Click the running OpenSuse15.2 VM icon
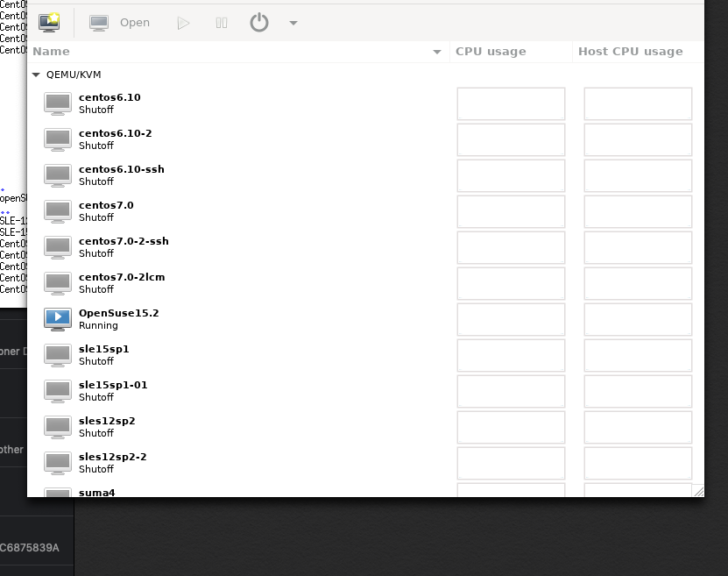The height and width of the screenshot is (576, 728). (x=58, y=319)
